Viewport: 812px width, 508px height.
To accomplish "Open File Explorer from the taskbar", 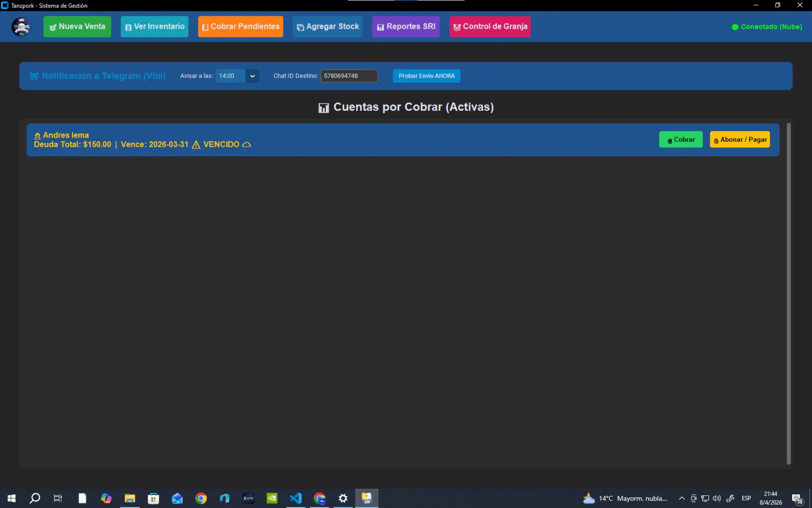I will 130,498.
